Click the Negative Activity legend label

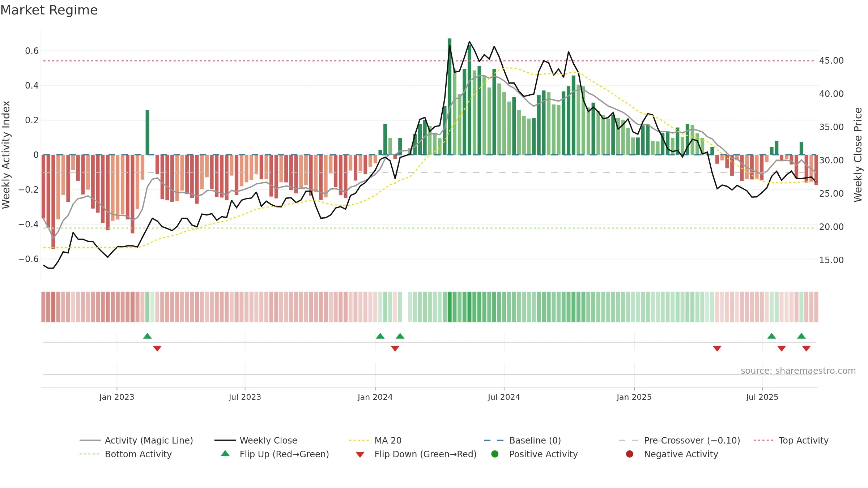pos(681,454)
